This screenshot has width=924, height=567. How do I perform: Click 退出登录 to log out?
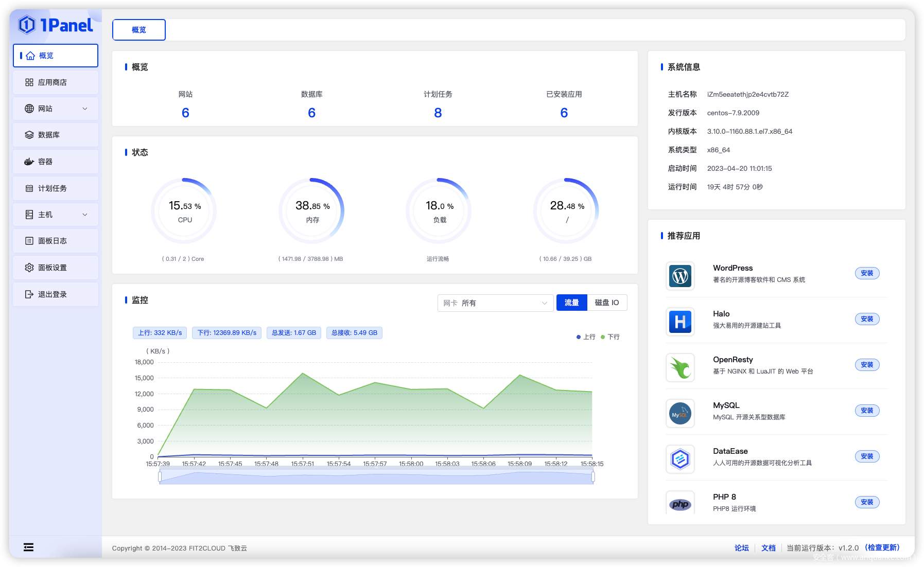[56, 294]
